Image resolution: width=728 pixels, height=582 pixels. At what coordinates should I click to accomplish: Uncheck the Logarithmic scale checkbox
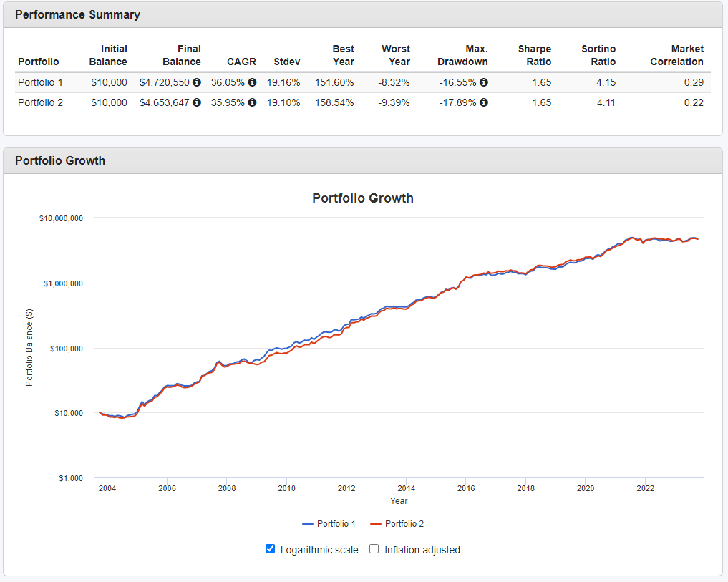coord(270,548)
